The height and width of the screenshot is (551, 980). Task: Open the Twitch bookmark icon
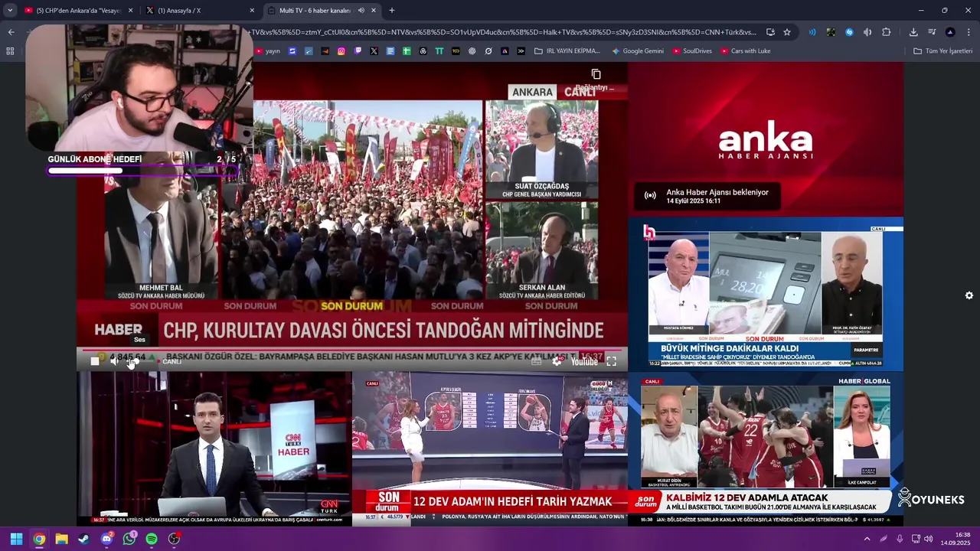tap(358, 51)
